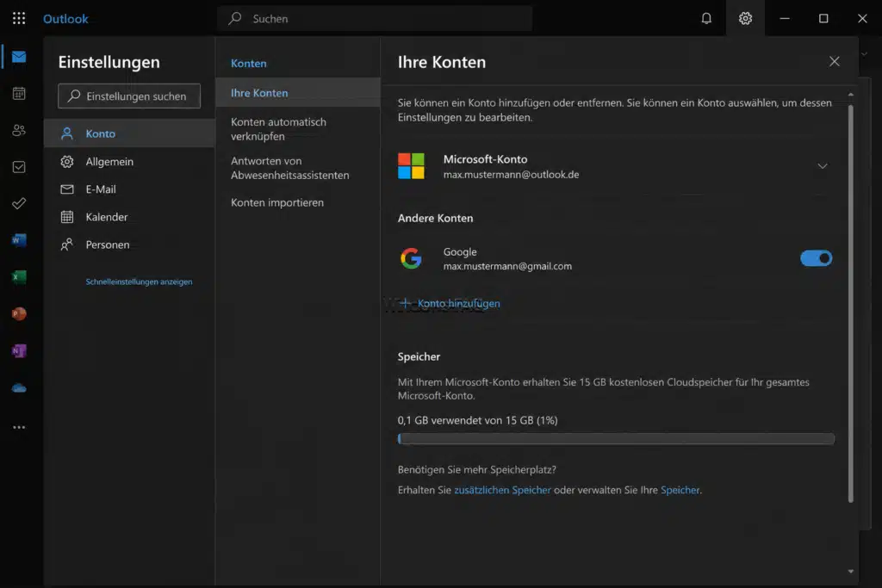882x588 pixels.
Task: Open Konten importieren subsection
Action: (x=298, y=202)
